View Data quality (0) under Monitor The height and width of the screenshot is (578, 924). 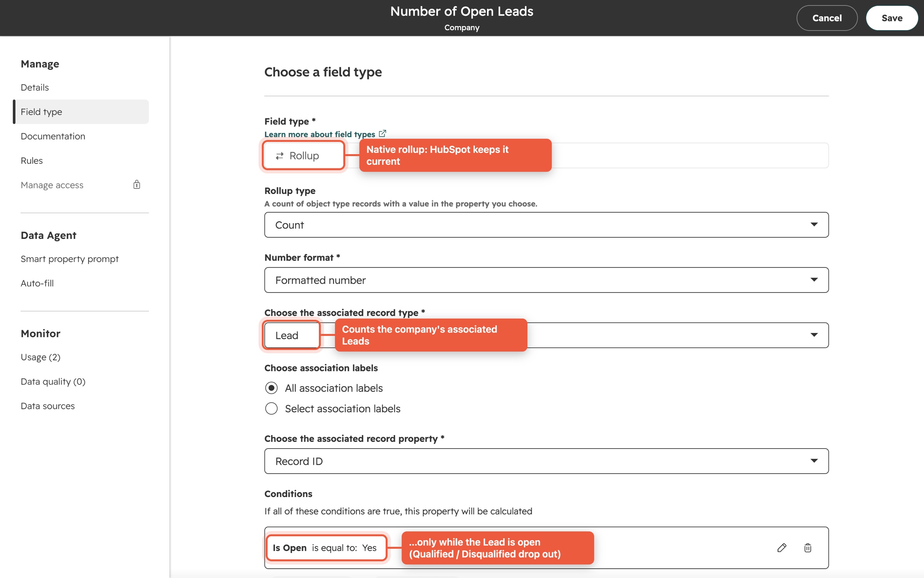[x=53, y=381]
